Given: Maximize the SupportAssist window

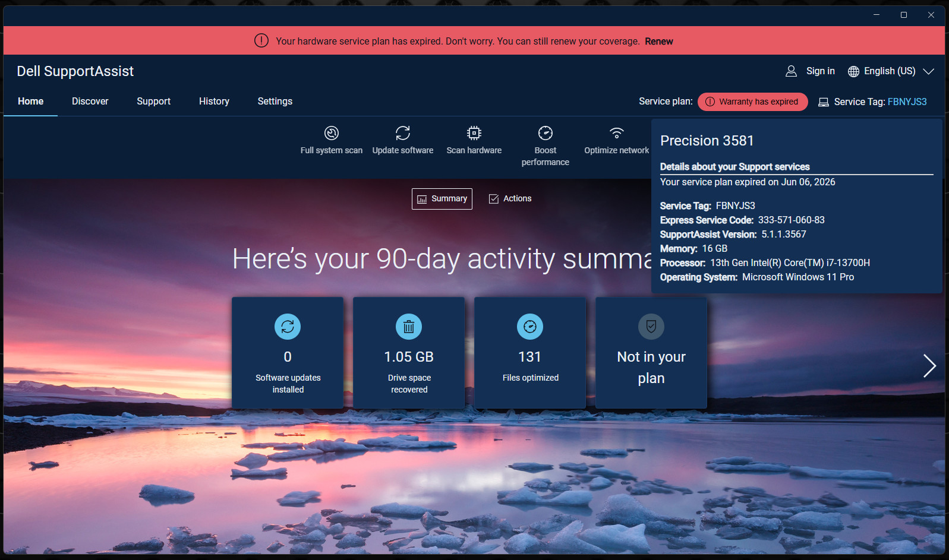Looking at the screenshot, I should click(904, 15).
